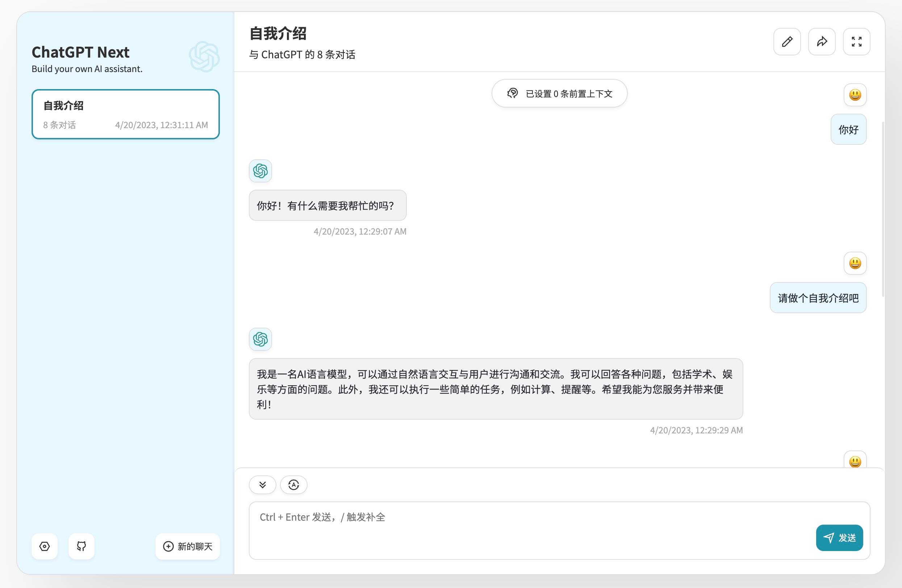This screenshot has height=588, width=902.
Task: Click the timestamp 12:29:07 AM
Action: click(x=360, y=231)
